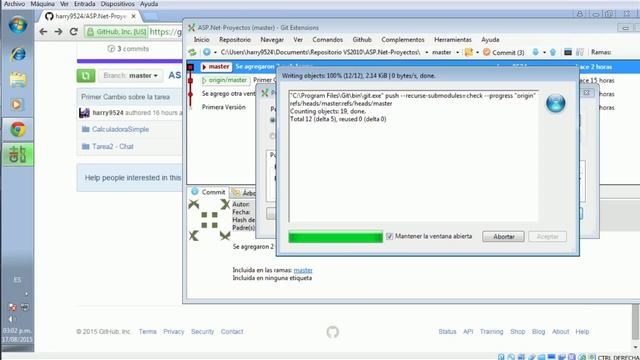Open the Inicio menu
The width and height of the screenshot is (640, 360).
coord(202,40)
